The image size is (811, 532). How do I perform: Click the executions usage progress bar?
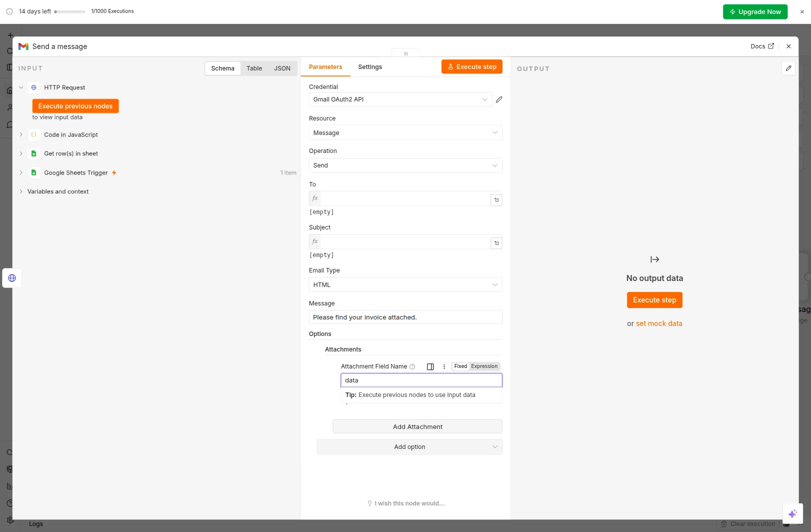pyautogui.click(x=69, y=11)
